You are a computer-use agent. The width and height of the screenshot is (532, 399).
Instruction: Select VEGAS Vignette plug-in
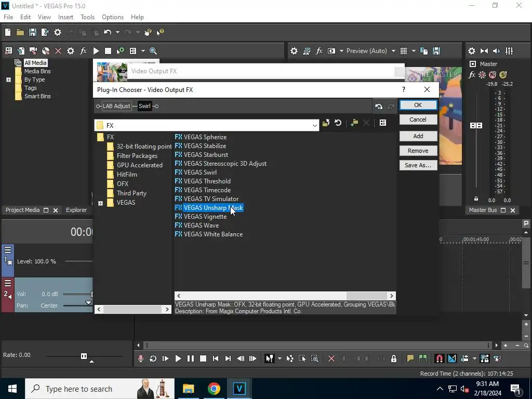[x=205, y=217]
